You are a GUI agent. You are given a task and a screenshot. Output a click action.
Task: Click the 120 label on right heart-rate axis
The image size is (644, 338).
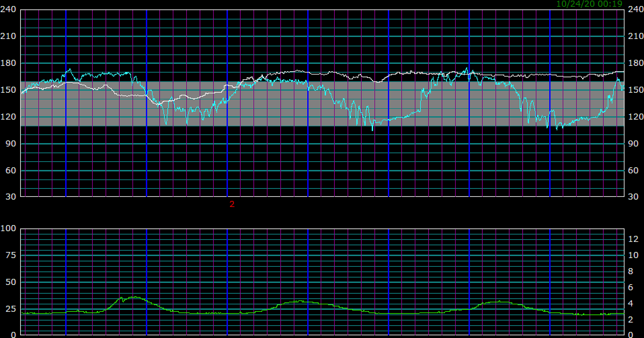tap(636, 117)
